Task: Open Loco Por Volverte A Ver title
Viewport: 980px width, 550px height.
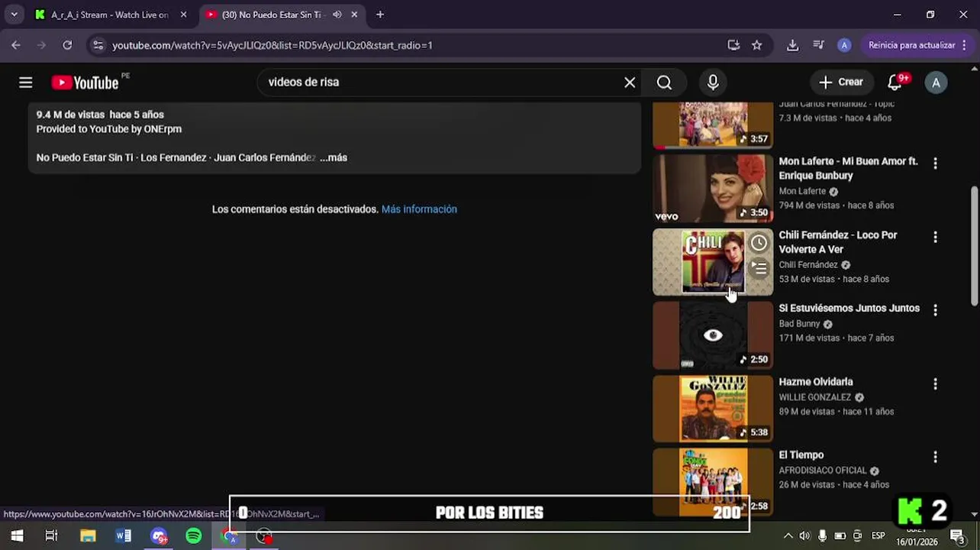Action: 838,242
